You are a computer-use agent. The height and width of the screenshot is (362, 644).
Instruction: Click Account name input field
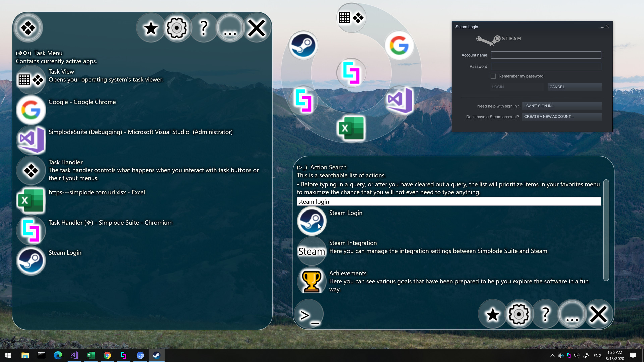(546, 55)
